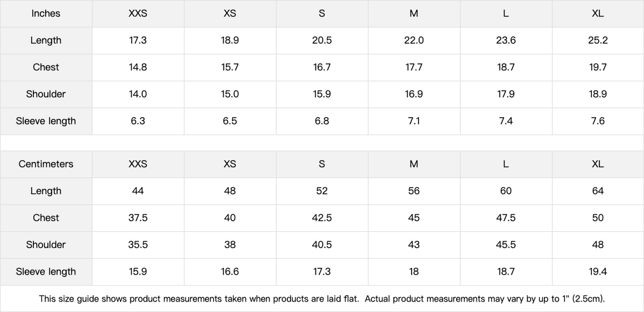Select the XXS column header in Inches table
This screenshot has height=312, width=644.
pos(138,13)
